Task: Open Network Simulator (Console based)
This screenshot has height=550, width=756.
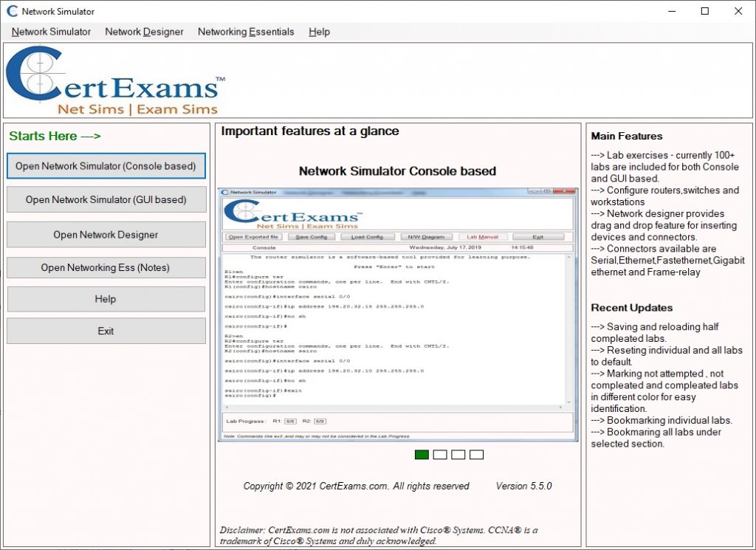Action: [x=106, y=166]
